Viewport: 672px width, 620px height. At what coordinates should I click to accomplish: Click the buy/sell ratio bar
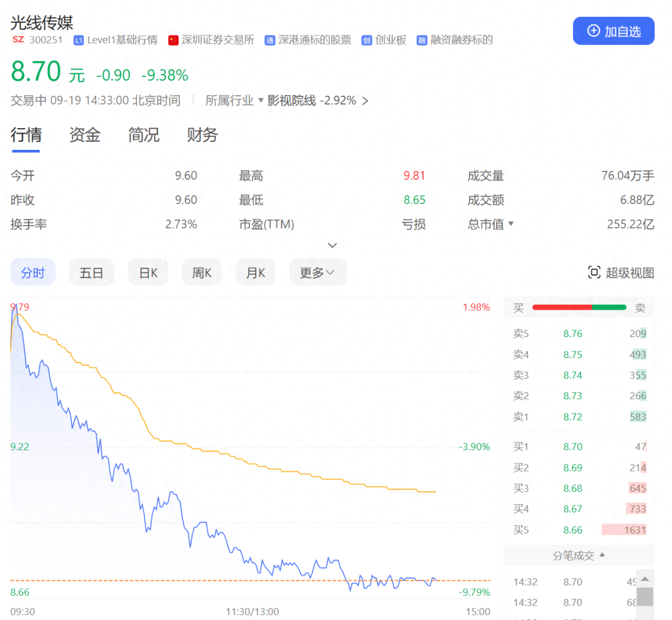(x=579, y=307)
